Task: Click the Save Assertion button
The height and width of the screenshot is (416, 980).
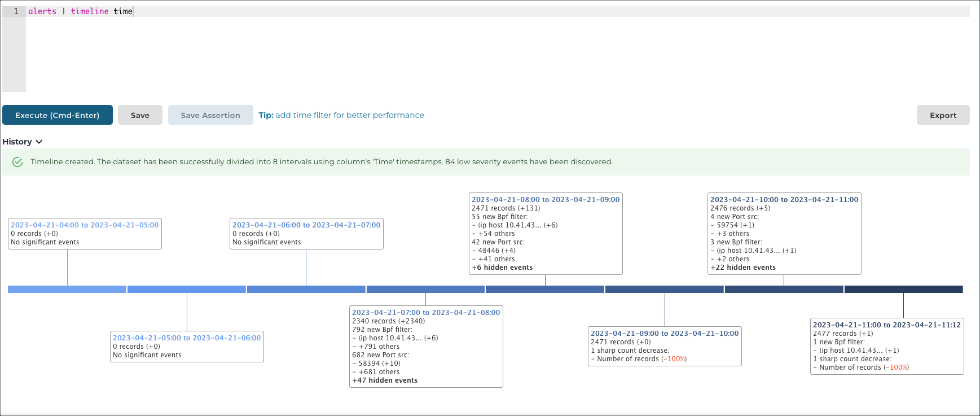Action: point(210,115)
